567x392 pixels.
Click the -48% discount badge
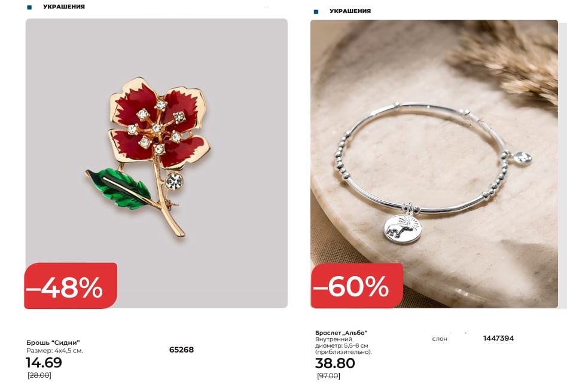(x=71, y=286)
